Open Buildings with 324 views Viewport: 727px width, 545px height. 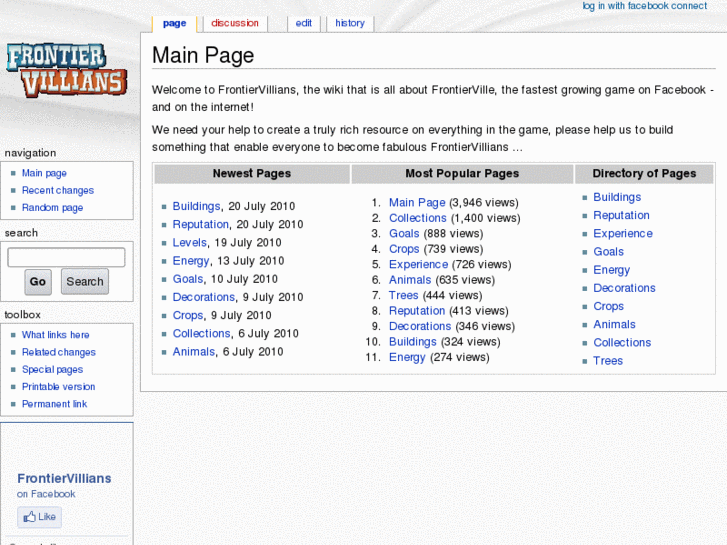[x=413, y=341]
